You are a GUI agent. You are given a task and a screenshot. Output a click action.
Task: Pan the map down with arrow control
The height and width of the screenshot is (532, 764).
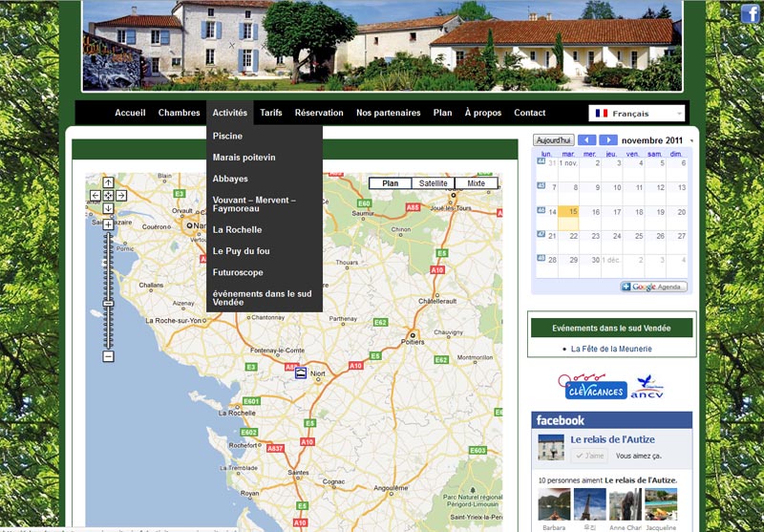pos(108,208)
